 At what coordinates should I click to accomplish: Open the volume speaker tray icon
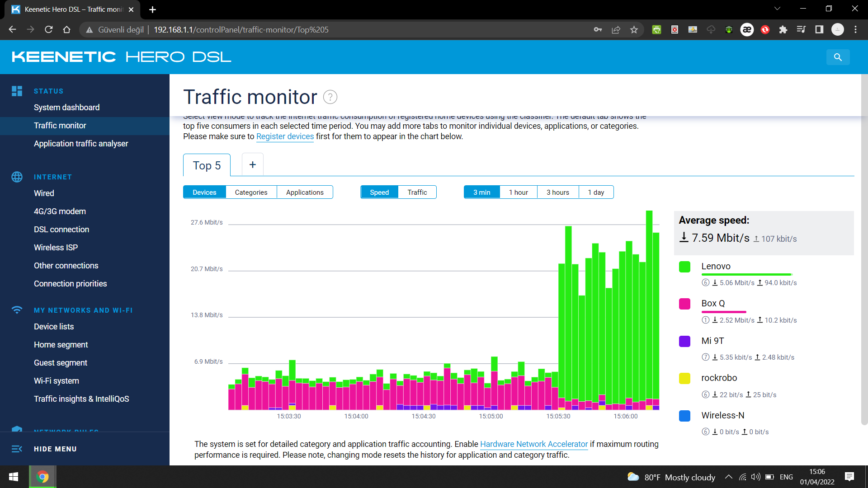(x=755, y=477)
